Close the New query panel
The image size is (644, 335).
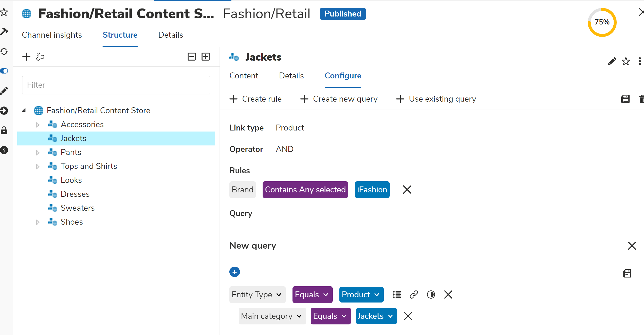[632, 246]
